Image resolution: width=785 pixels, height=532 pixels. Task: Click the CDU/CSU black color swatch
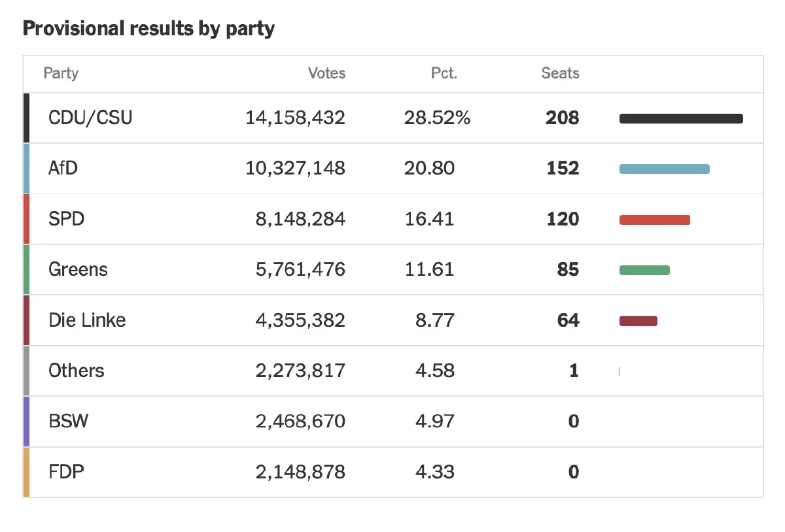(26, 118)
